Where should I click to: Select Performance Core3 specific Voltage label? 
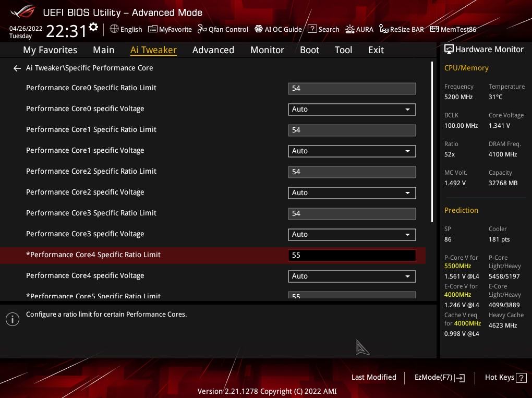click(85, 234)
